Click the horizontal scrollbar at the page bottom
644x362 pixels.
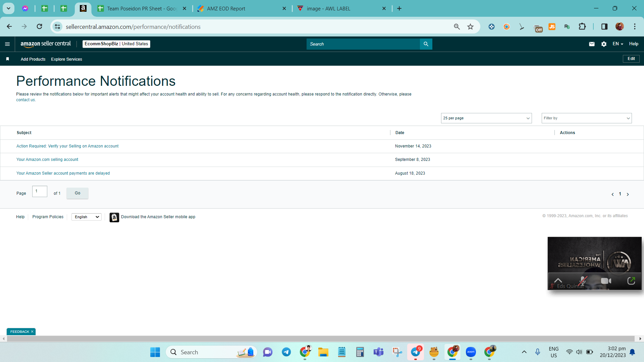click(x=321, y=339)
